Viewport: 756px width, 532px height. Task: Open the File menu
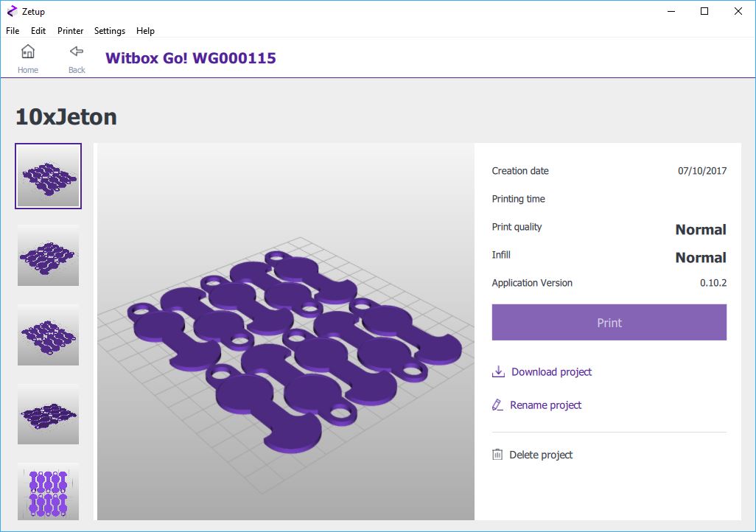13,31
